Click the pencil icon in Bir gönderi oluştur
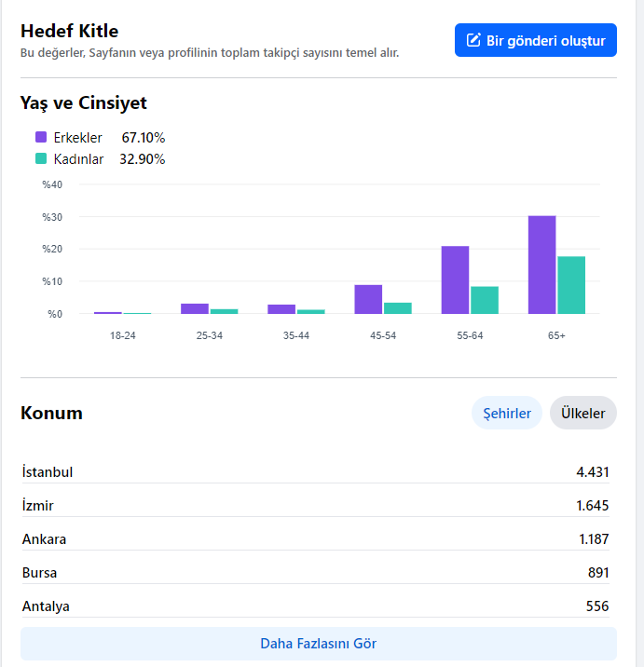 click(473, 40)
